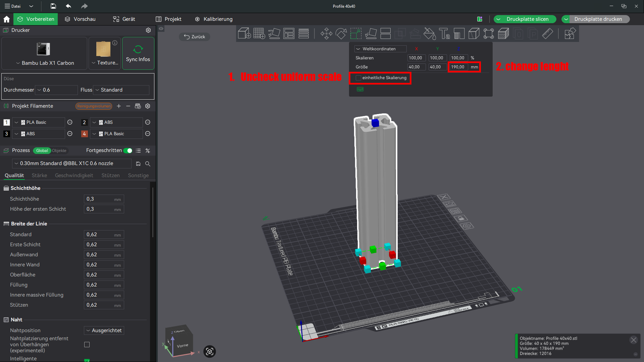The height and width of the screenshot is (362, 644).
Task: Click the Zurück back button
Action: point(195,37)
